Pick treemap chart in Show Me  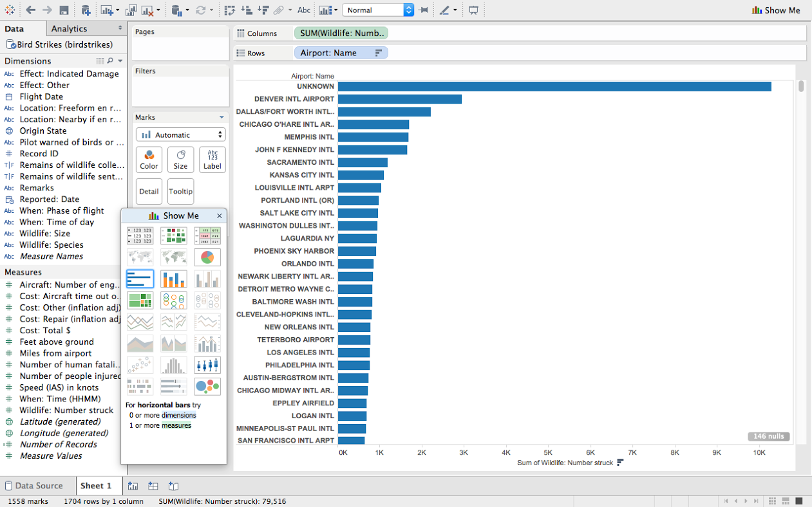(140, 300)
